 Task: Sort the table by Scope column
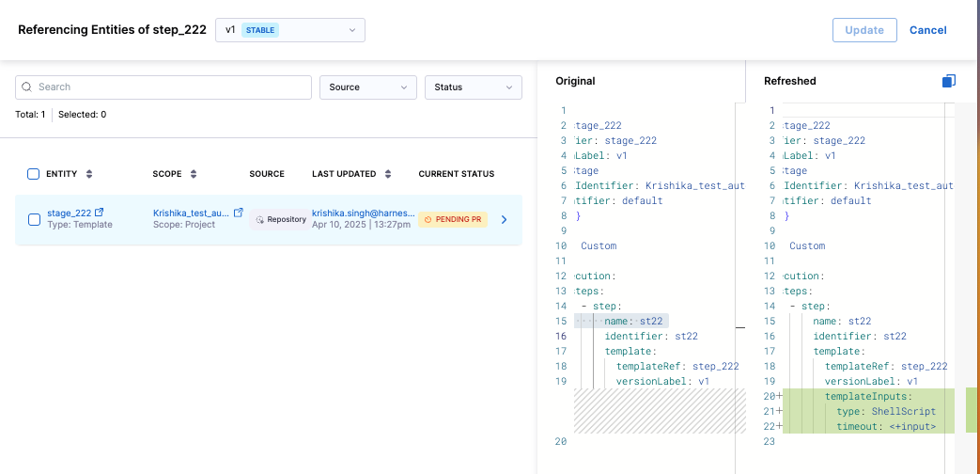coord(194,174)
